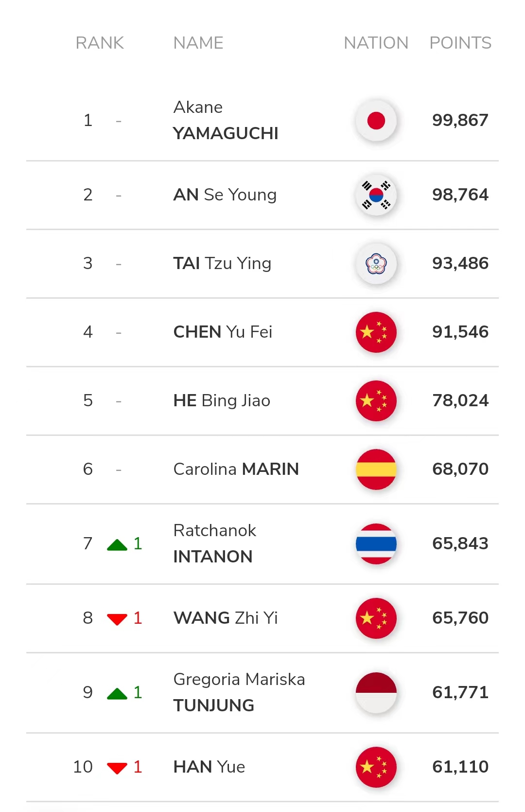Click green up arrow at rank 9

117,694
